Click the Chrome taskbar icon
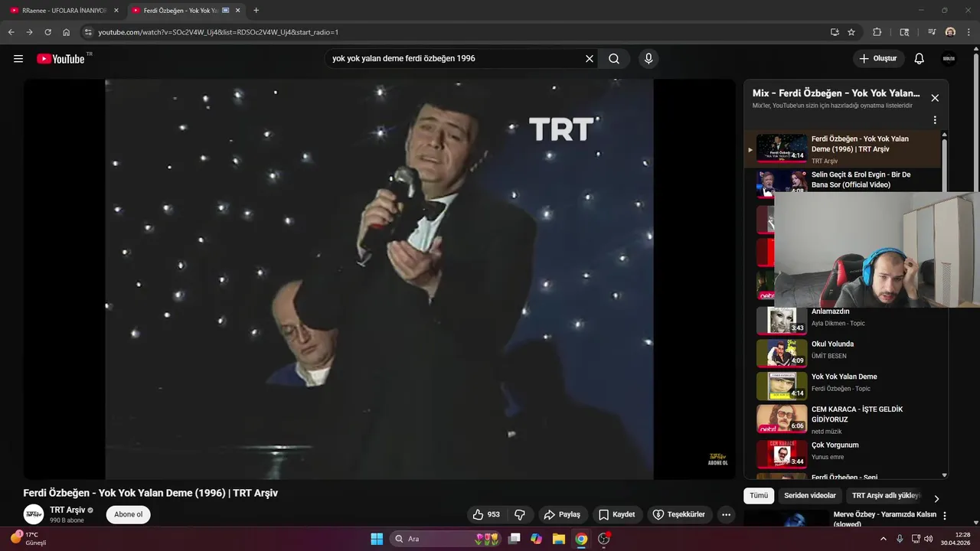This screenshot has width=980, height=551. pyautogui.click(x=581, y=539)
